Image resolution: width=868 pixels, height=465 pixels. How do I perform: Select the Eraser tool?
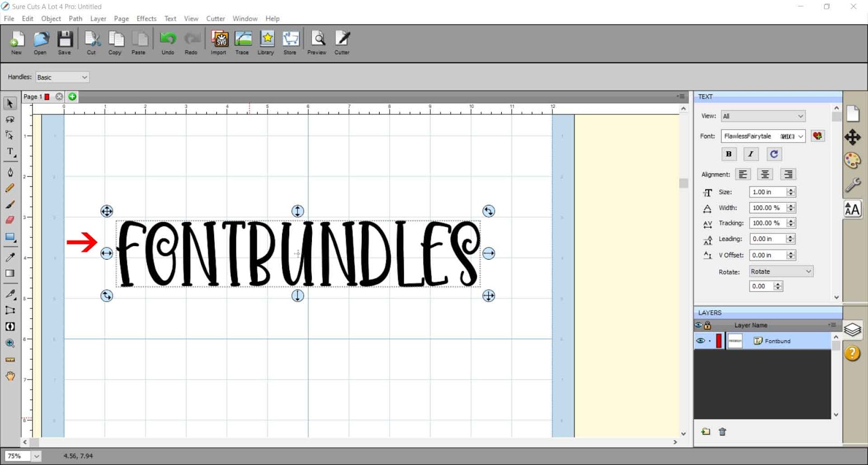point(10,220)
